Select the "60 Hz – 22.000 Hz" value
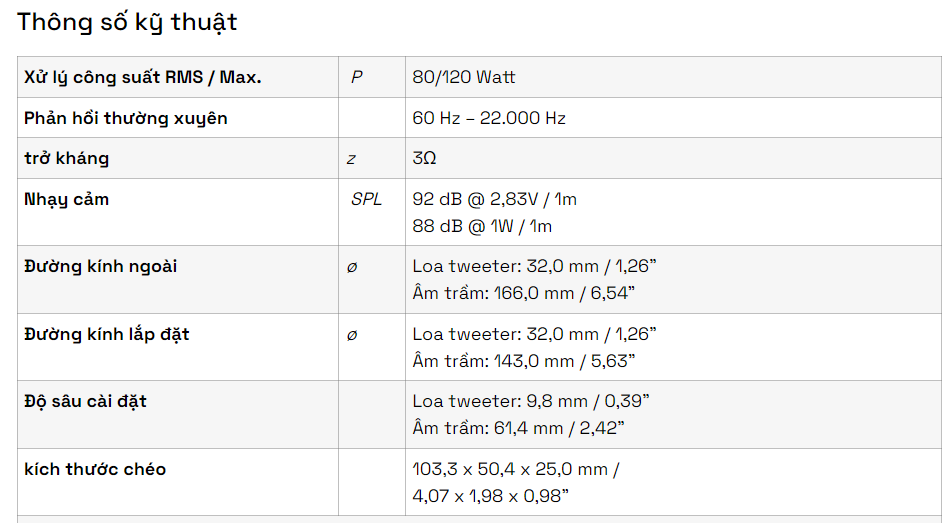Screen dimensions: 952x523 (x=489, y=118)
